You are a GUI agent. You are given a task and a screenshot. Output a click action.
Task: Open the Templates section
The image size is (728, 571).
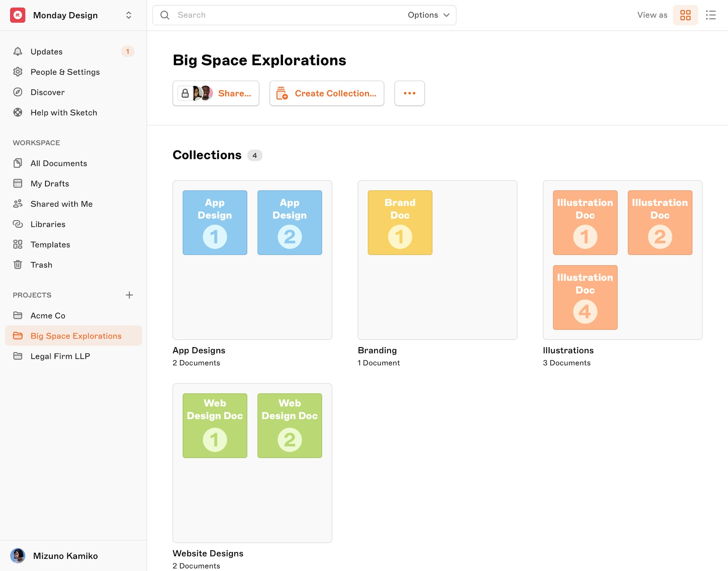click(x=50, y=244)
